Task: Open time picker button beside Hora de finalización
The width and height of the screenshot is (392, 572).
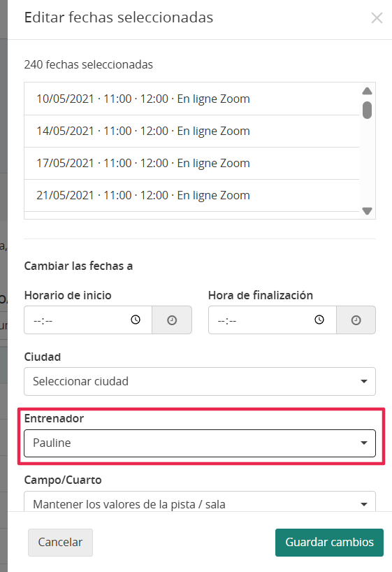Action: point(356,320)
